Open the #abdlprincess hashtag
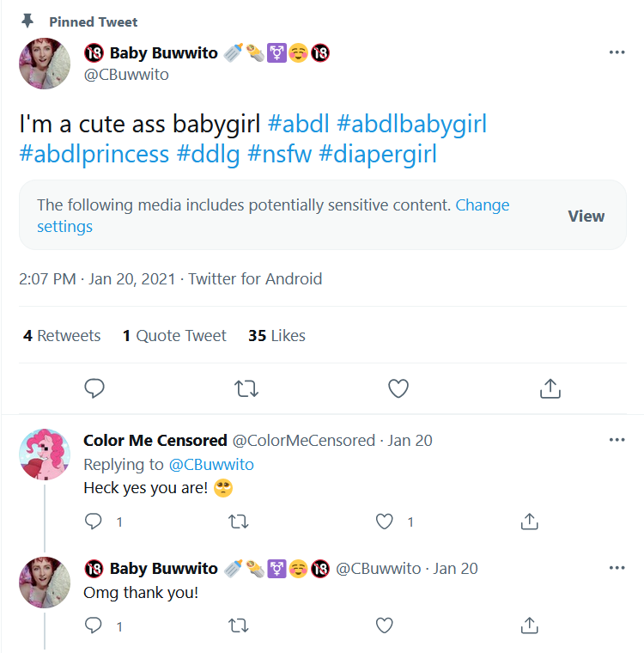644x653 pixels. tap(94, 154)
